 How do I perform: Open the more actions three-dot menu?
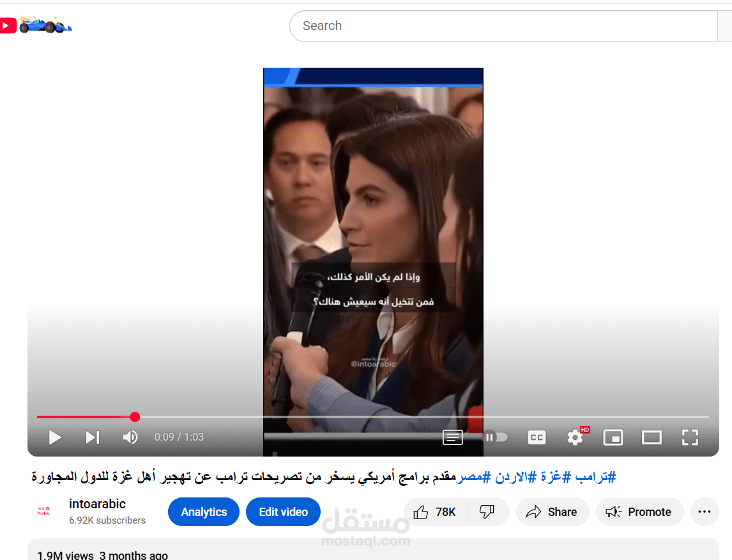[x=705, y=512]
